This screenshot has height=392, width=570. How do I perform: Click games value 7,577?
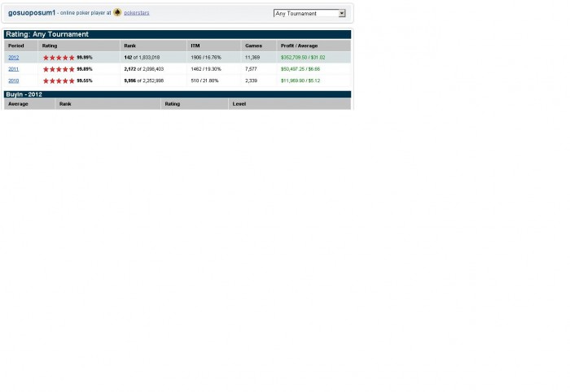coord(251,69)
